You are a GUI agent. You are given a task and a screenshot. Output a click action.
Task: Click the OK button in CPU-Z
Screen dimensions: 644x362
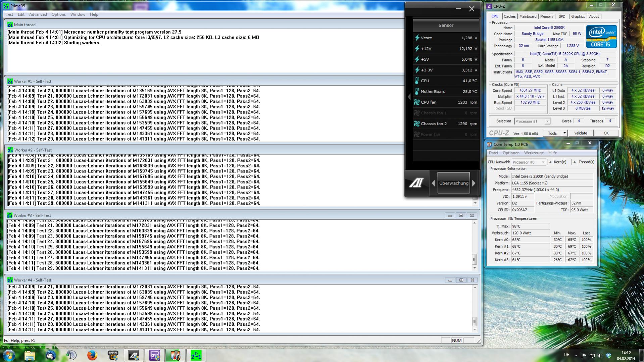(606, 133)
